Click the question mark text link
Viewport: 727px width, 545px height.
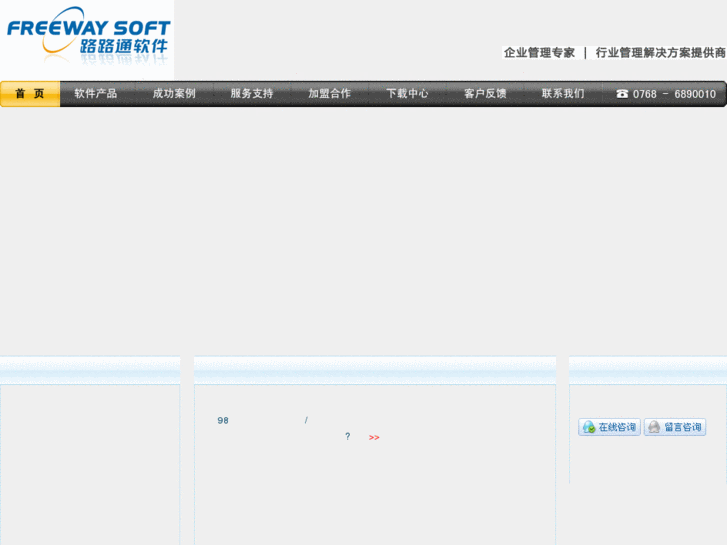click(347, 437)
